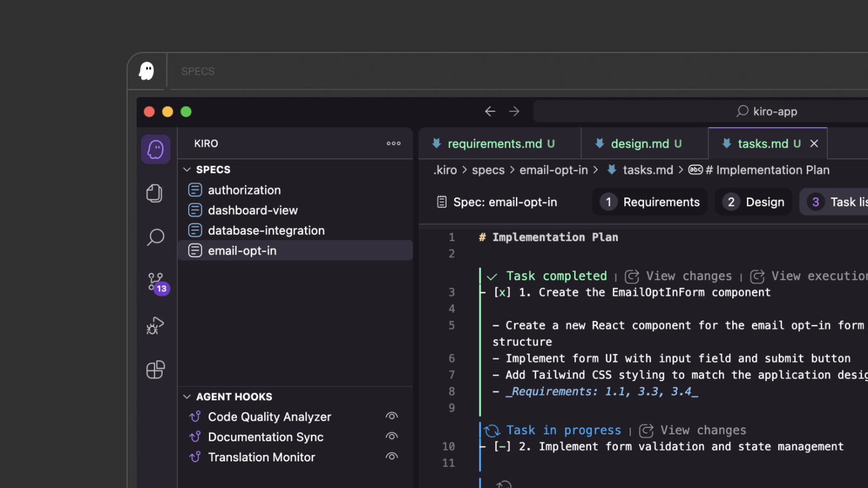Open the Run and Debug icon
Screen dimensions: 868x488
point(155,326)
